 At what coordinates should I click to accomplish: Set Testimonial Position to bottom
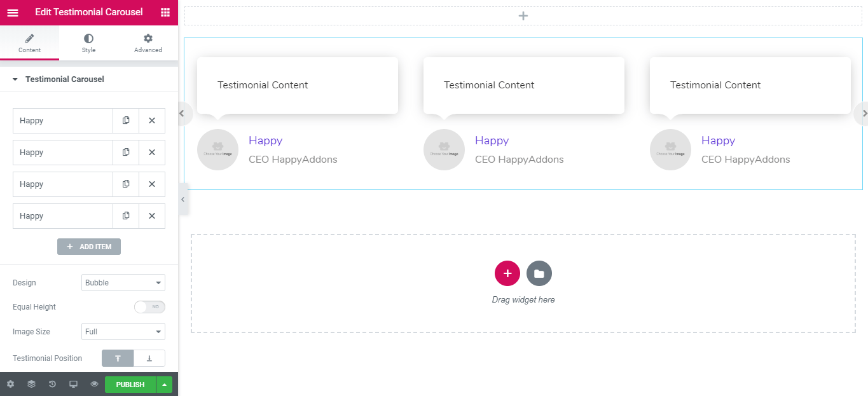point(149,358)
